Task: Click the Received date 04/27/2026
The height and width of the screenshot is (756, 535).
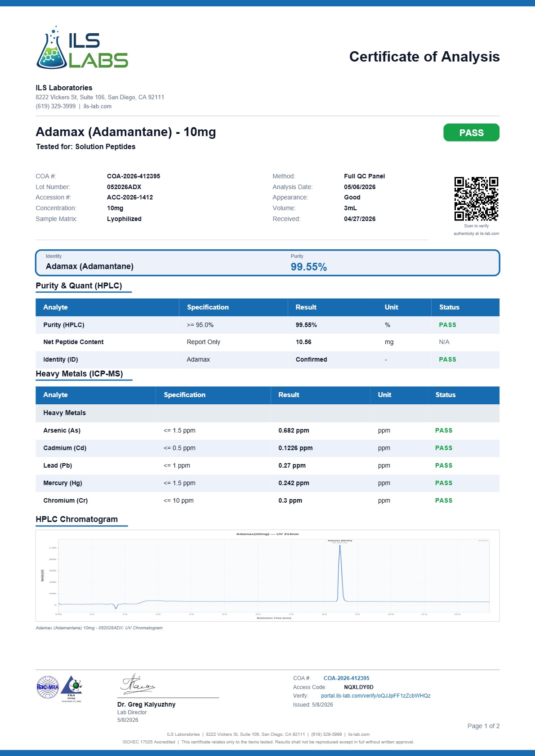Action: (x=360, y=219)
